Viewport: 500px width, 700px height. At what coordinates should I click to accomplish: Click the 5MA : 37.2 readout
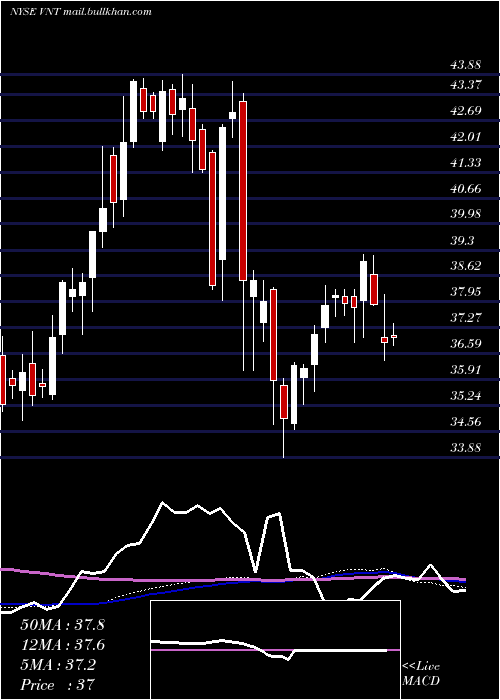58,665
